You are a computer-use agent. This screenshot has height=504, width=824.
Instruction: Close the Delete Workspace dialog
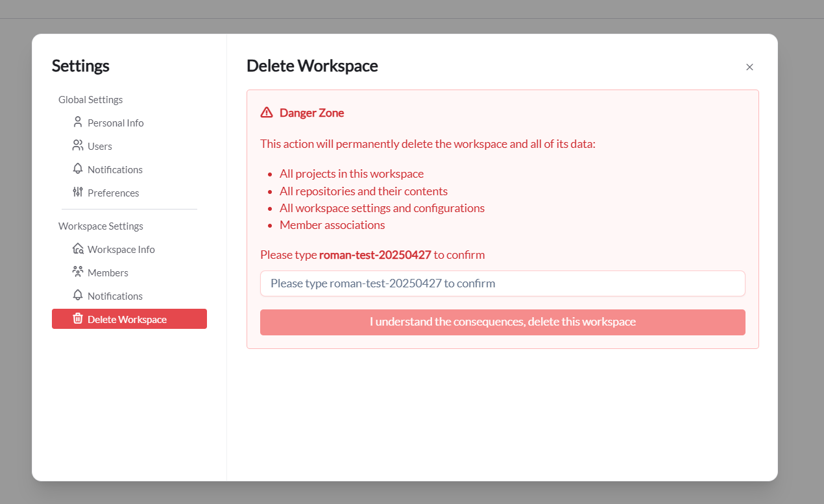749,67
